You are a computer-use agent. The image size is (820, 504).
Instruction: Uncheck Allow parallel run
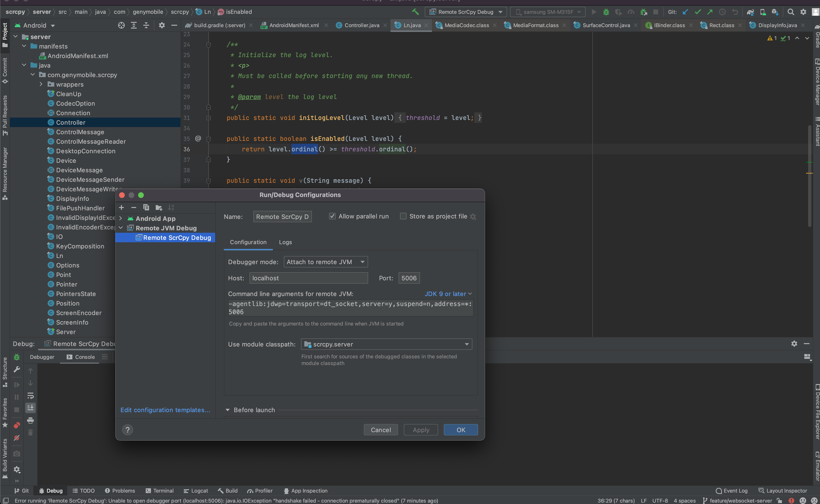(332, 216)
